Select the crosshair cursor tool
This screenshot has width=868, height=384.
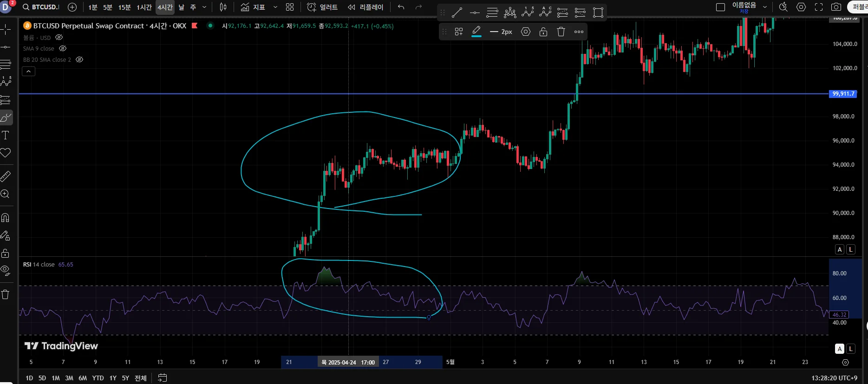coord(6,30)
